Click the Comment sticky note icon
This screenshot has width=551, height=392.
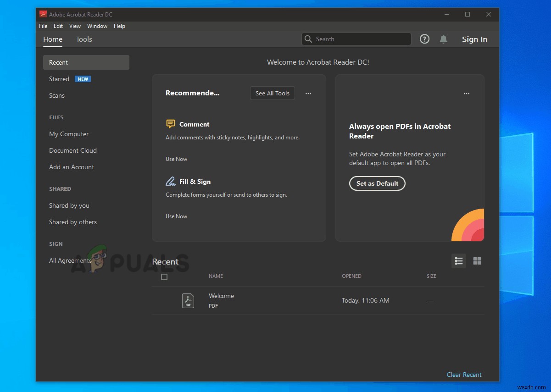171,124
